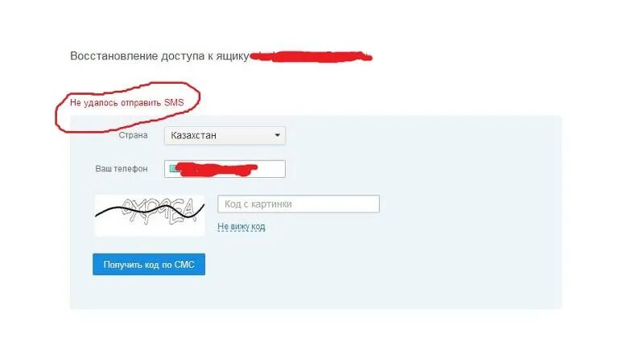This screenshot has width=644, height=342.
Task: Click the Не вижу код link
Action: pyautogui.click(x=241, y=226)
